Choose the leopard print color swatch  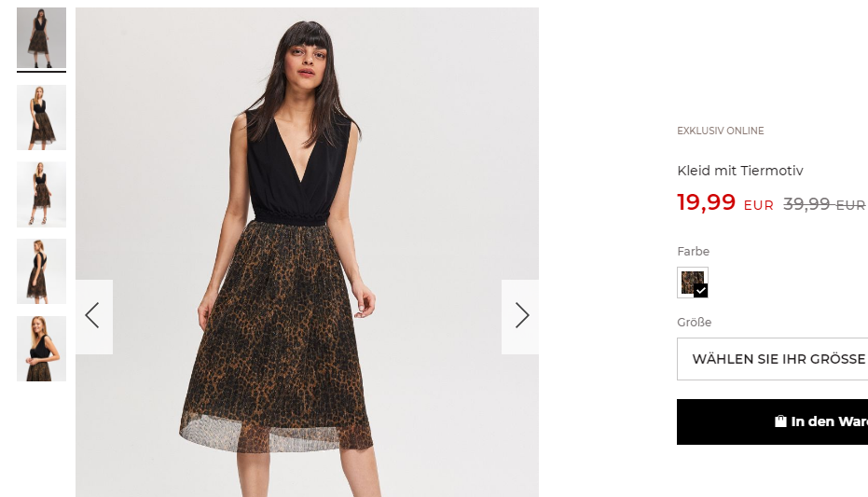pos(693,283)
